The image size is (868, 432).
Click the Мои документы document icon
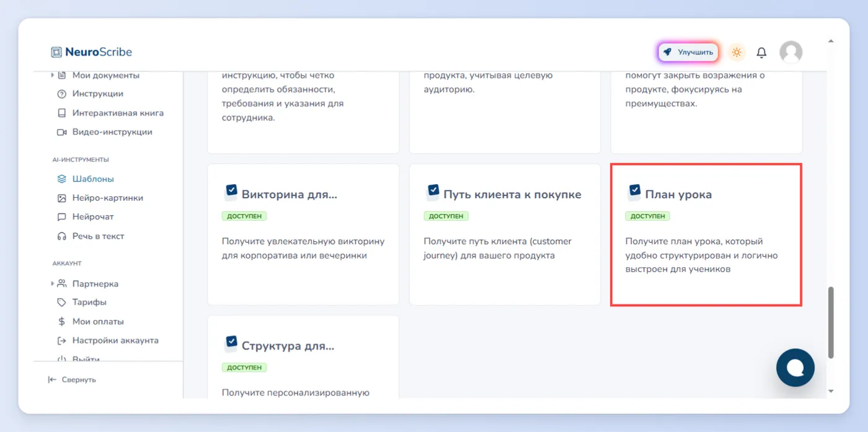(x=61, y=75)
